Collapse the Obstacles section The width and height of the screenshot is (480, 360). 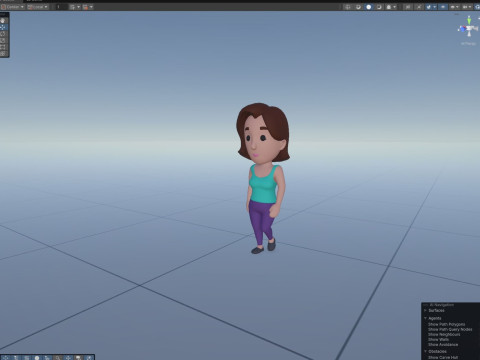(x=425, y=351)
